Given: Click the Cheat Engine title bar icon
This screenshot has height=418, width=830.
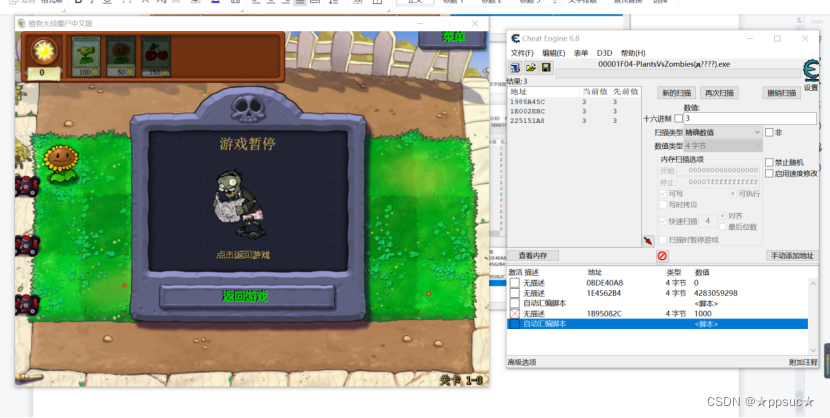Looking at the screenshot, I should coord(515,38).
